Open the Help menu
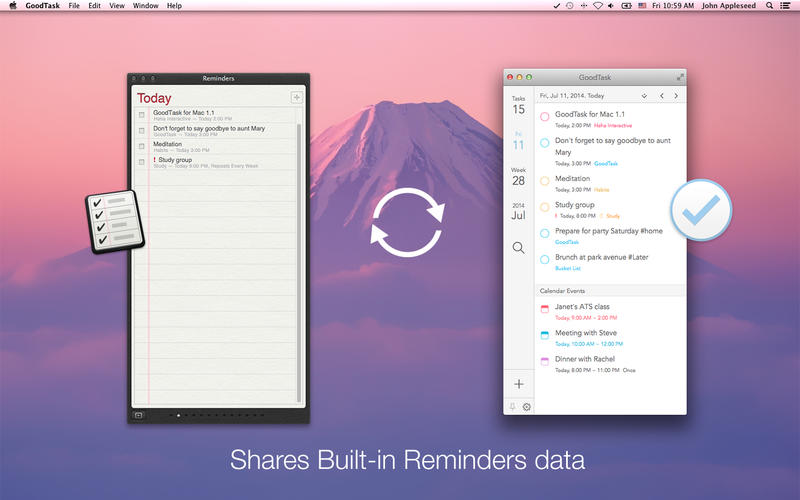Viewport: 800px width, 500px height. point(174,6)
